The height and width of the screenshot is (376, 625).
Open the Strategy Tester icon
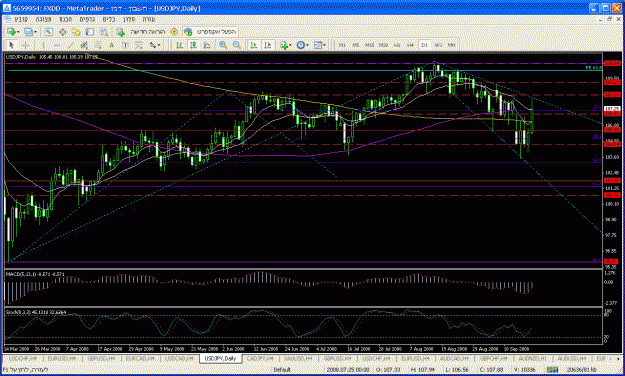pyautogui.click(x=104, y=32)
